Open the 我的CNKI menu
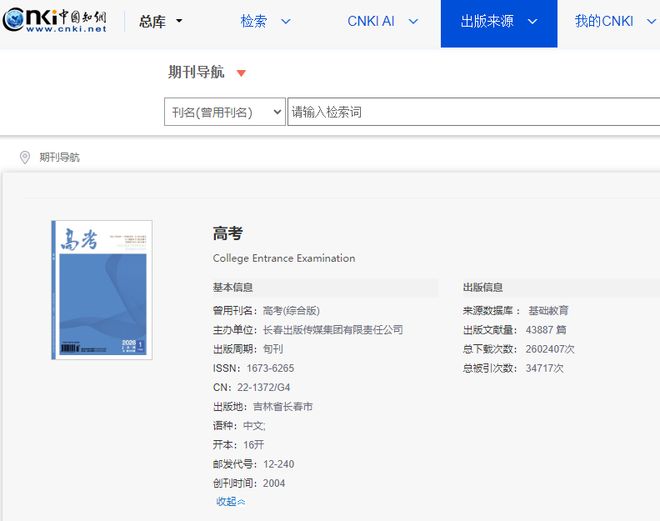Viewport: 660px width, 521px height. [x=604, y=21]
